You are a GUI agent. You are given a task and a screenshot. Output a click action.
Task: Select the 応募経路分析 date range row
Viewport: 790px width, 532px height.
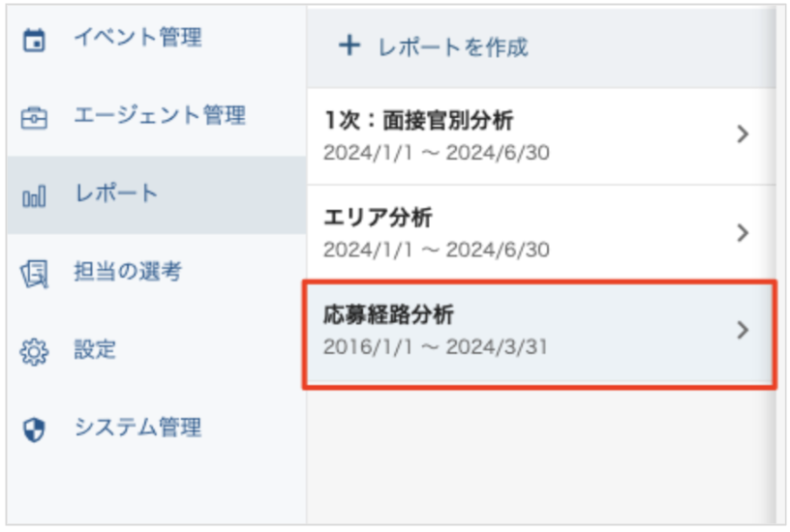(435, 346)
